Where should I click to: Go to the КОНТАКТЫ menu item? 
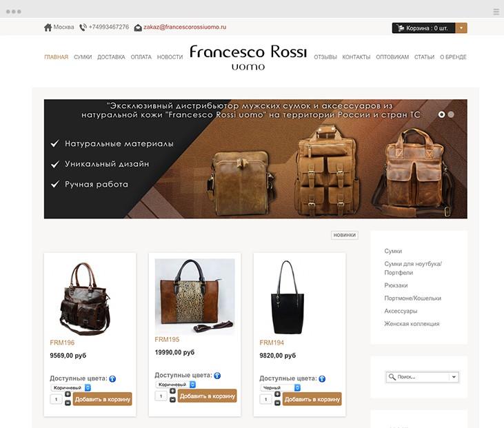click(x=356, y=57)
